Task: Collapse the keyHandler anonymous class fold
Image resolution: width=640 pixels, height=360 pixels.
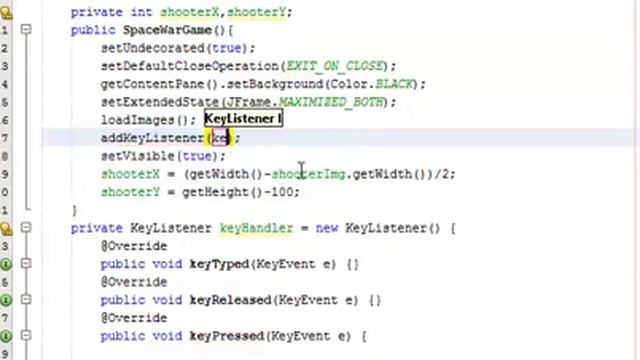Action: (x=26, y=227)
